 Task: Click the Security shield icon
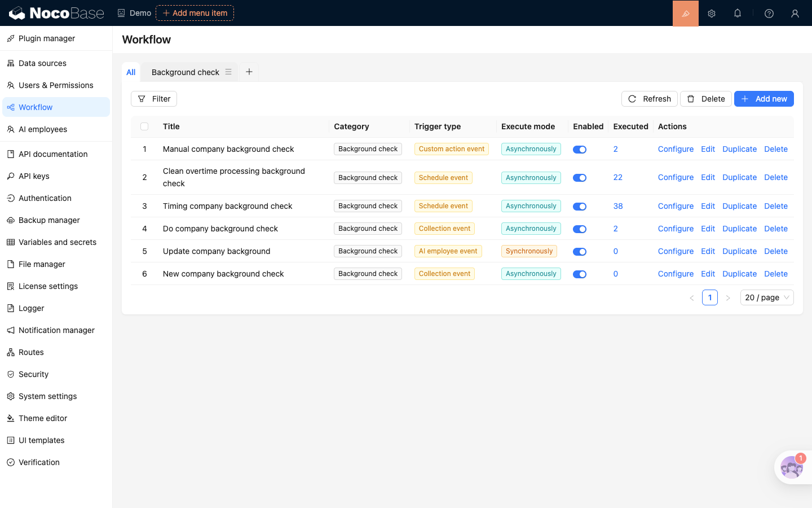(x=11, y=374)
